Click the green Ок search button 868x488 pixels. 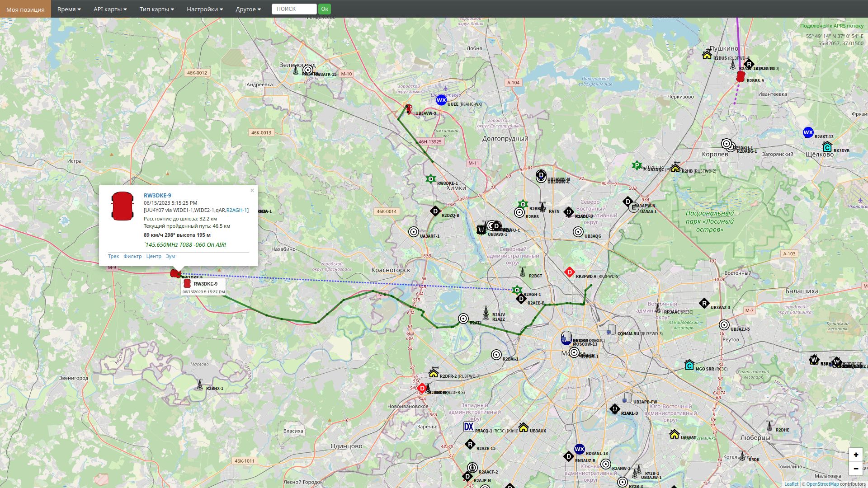(x=324, y=9)
